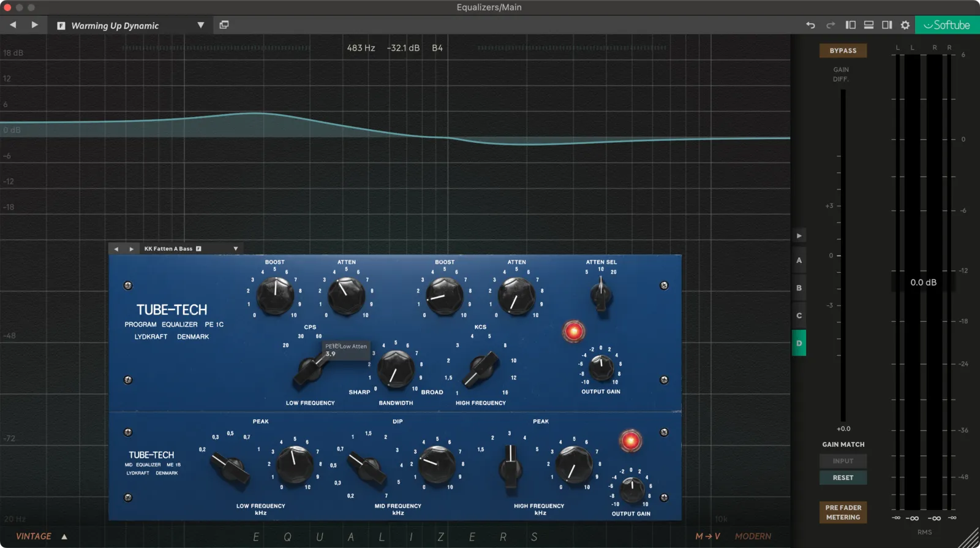Toggle the ME 1B red power lamp
This screenshot has width=980, height=548.
click(x=630, y=441)
